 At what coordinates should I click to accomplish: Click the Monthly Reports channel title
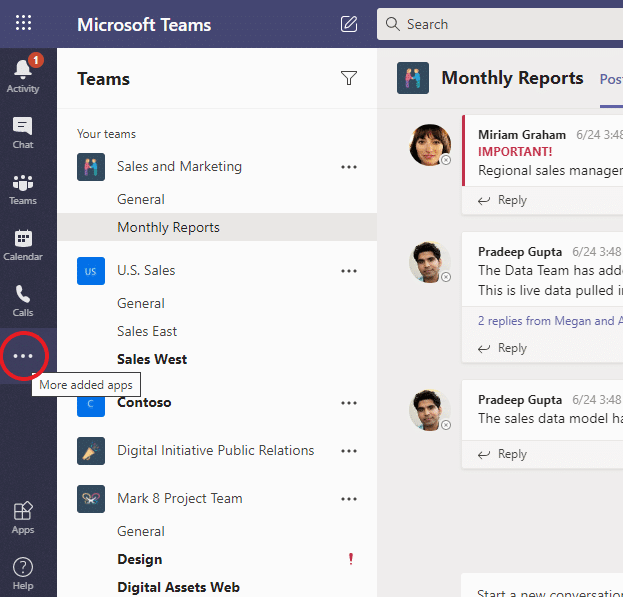tap(512, 78)
